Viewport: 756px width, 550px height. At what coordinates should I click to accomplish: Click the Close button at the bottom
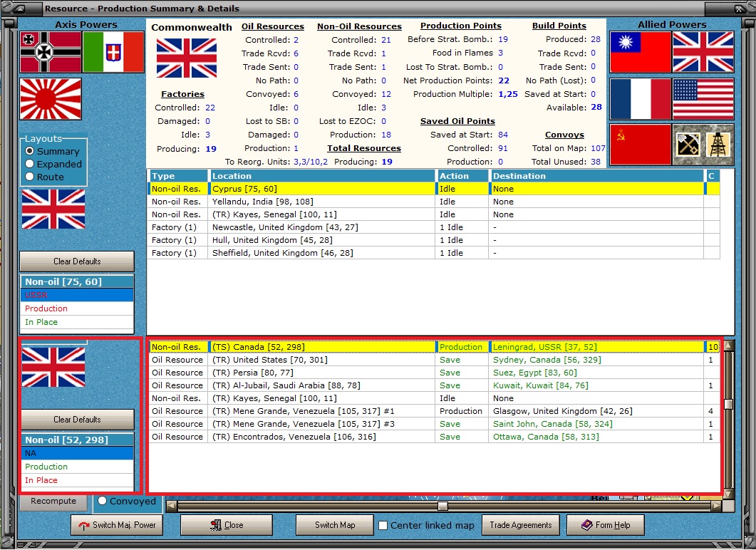pyautogui.click(x=227, y=525)
